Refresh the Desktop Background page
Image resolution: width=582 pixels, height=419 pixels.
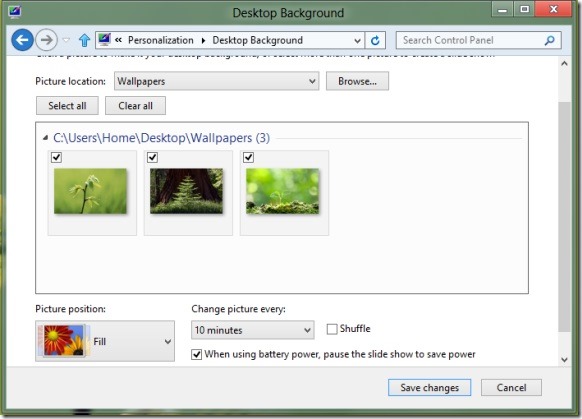tap(375, 40)
